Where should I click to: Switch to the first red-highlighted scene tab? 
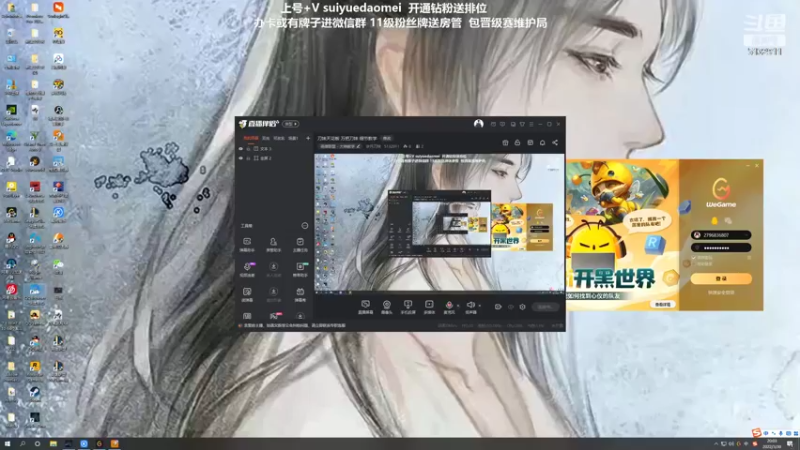coord(251,138)
